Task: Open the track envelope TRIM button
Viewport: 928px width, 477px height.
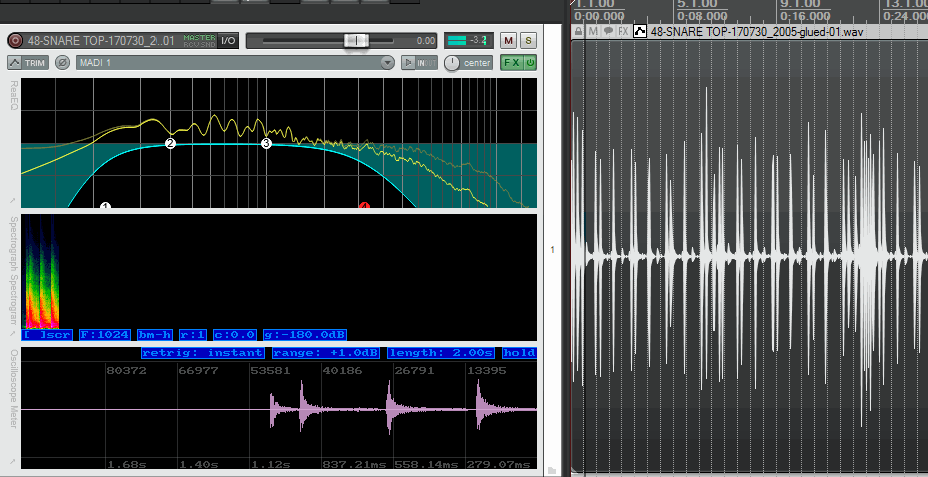Action: (28, 62)
